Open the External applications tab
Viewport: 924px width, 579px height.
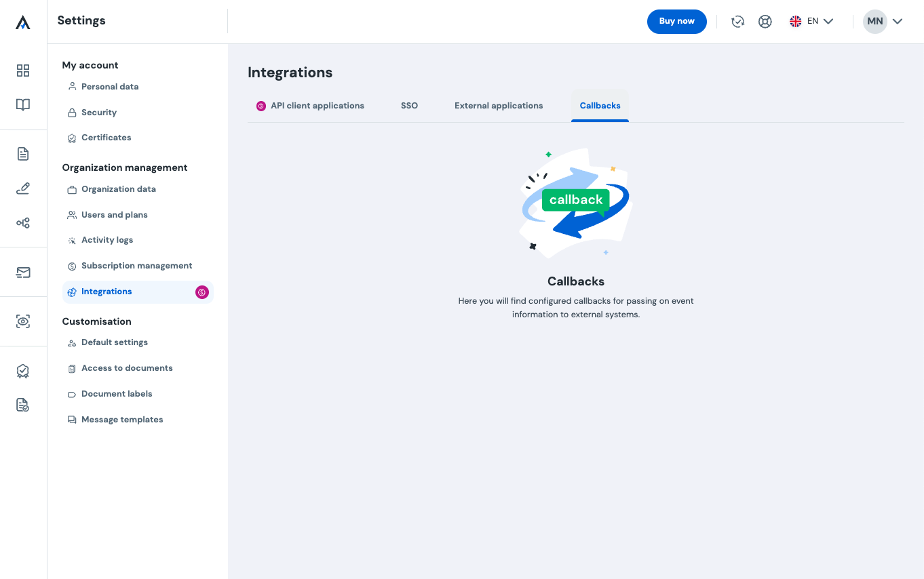point(499,106)
